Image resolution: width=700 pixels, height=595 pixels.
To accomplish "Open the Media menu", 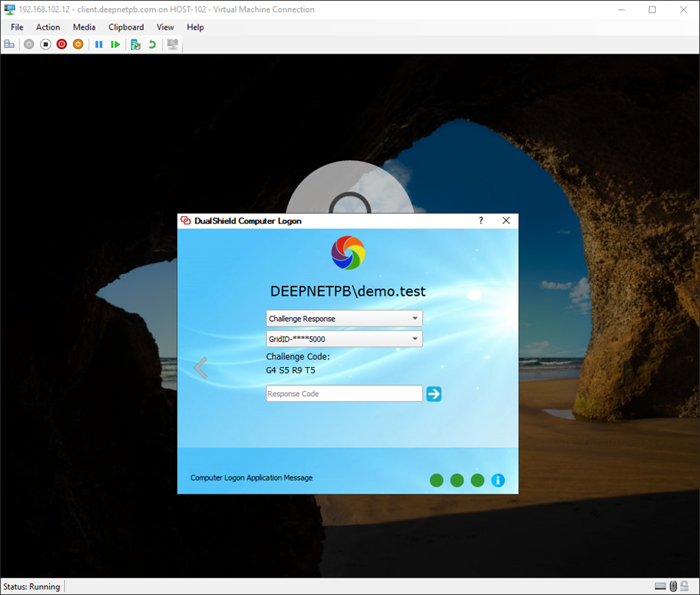I will [84, 28].
